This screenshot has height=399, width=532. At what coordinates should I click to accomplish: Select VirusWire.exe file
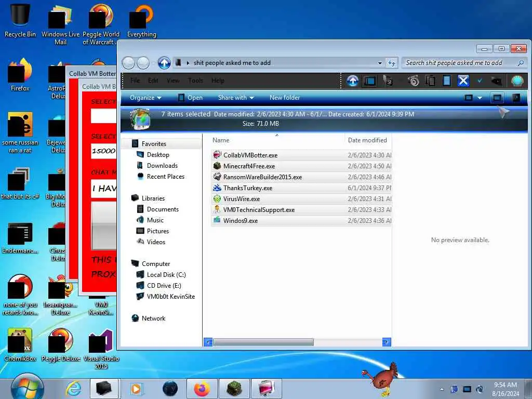pyautogui.click(x=301, y=198)
